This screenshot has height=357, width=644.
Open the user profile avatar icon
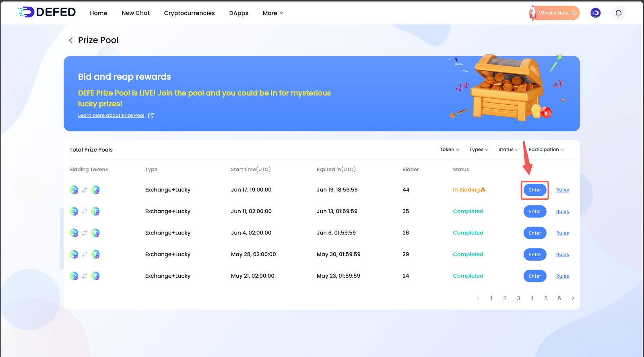click(x=595, y=13)
